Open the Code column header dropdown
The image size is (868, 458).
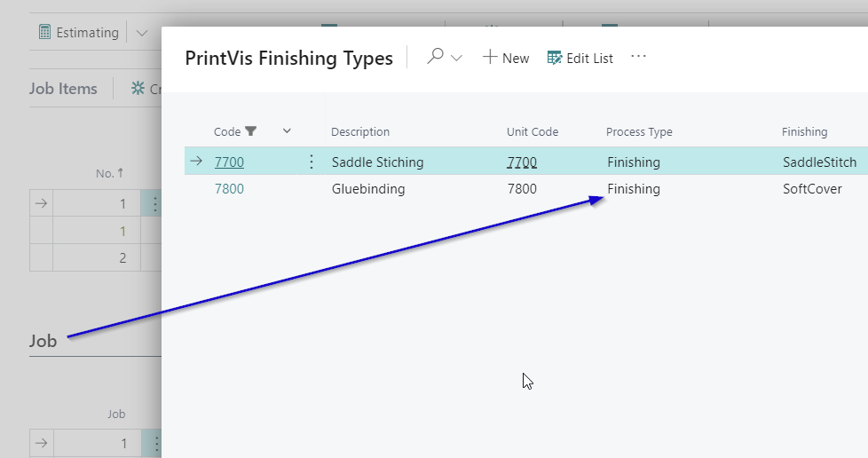287,131
